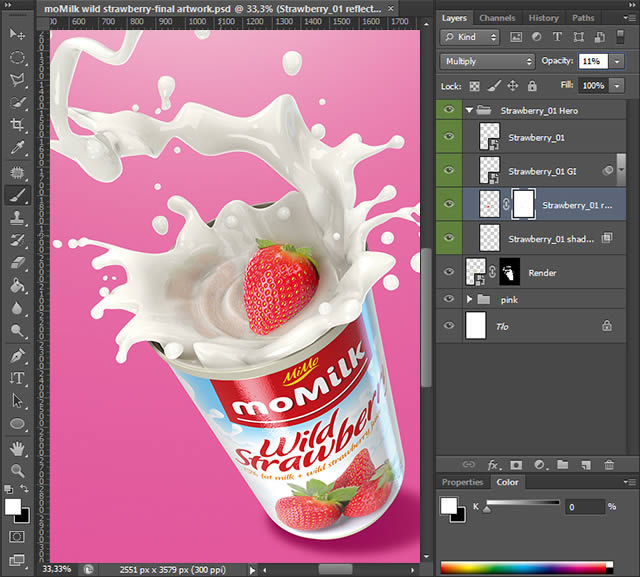The height and width of the screenshot is (577, 640).
Task: Lock transparent pixels button
Action: pyautogui.click(x=474, y=86)
